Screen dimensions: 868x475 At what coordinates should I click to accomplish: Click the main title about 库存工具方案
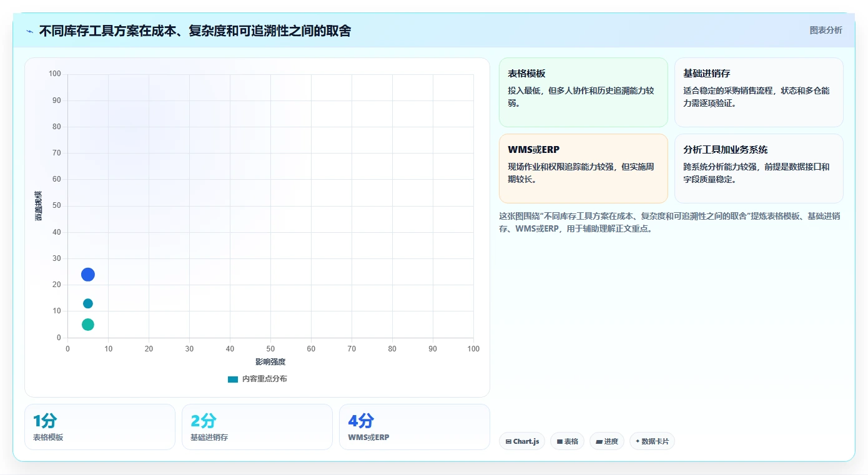click(x=195, y=31)
